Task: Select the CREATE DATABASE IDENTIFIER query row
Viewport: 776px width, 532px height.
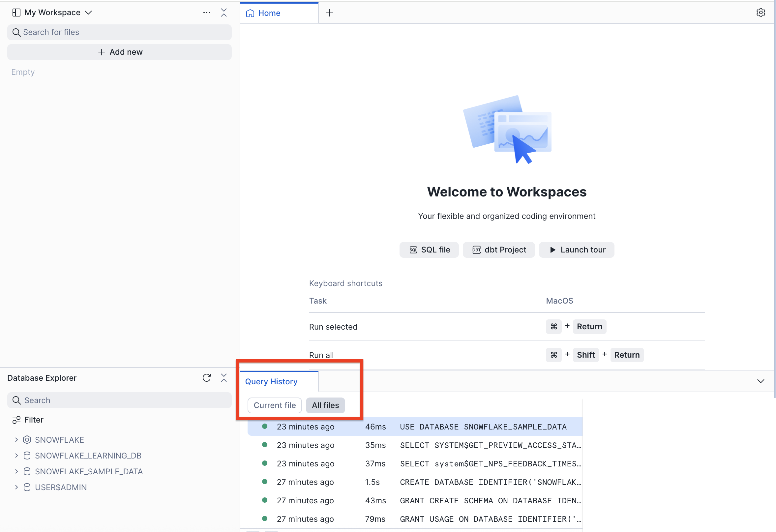Action: point(415,482)
